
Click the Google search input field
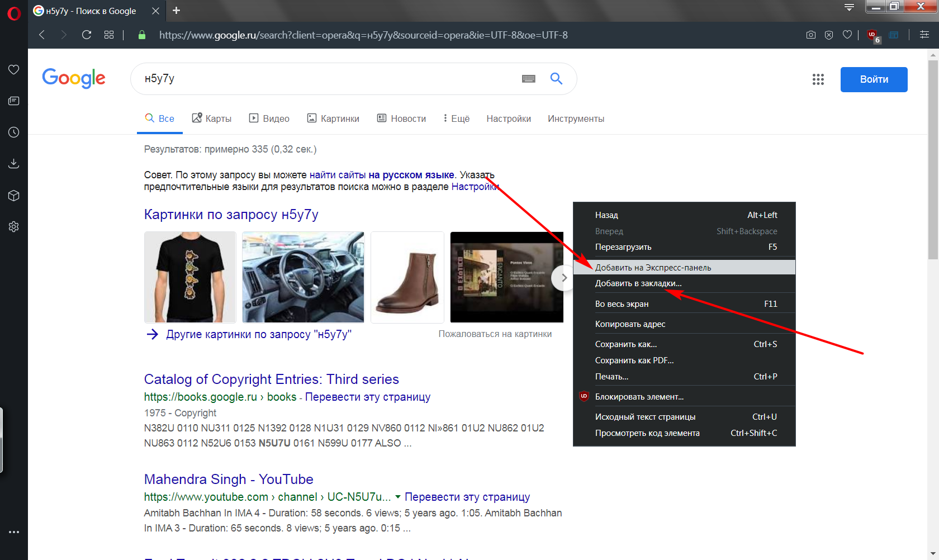click(330, 79)
